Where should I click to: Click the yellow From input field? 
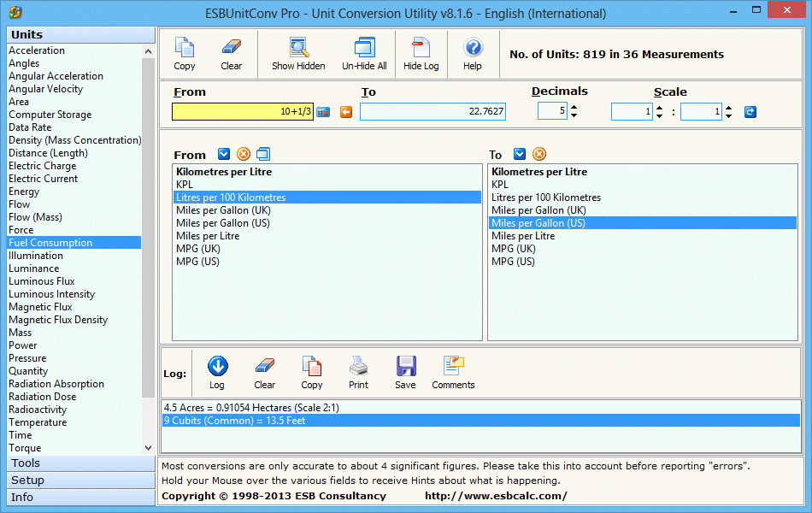tap(243, 111)
